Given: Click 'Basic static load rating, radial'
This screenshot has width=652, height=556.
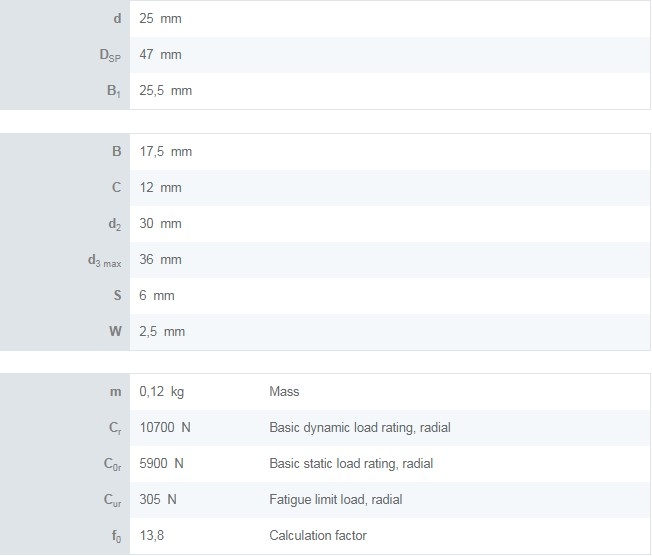Looking at the screenshot, I should [351, 463].
